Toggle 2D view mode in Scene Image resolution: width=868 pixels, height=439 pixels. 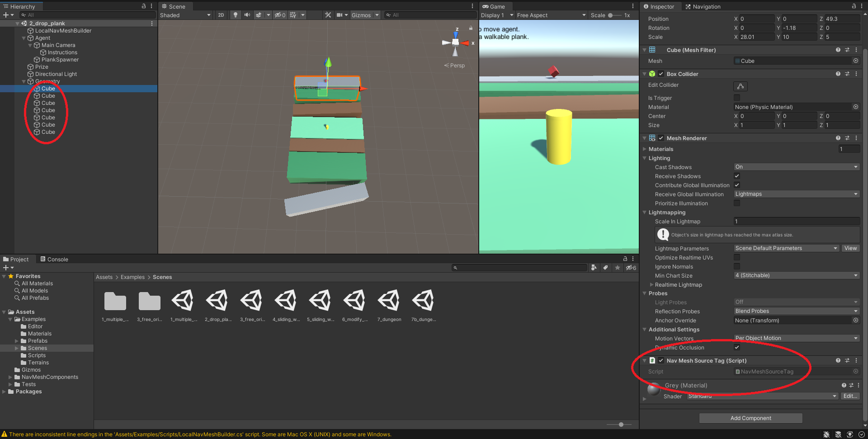[221, 15]
